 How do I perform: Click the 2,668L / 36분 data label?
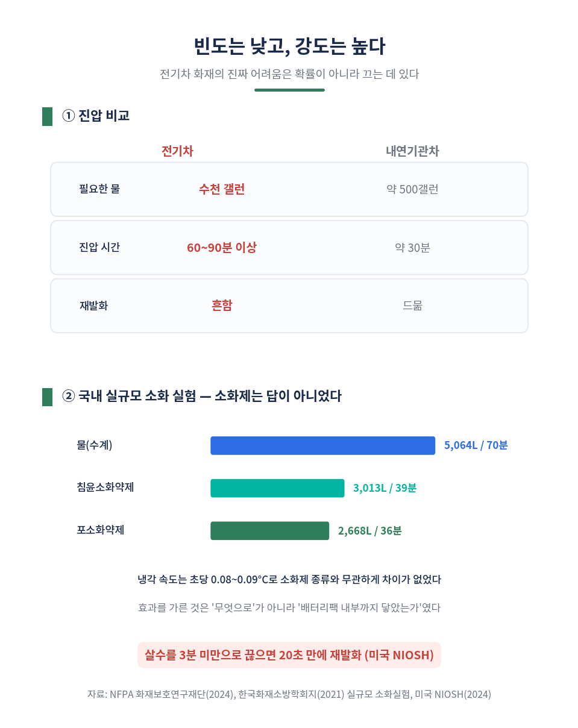(x=370, y=531)
